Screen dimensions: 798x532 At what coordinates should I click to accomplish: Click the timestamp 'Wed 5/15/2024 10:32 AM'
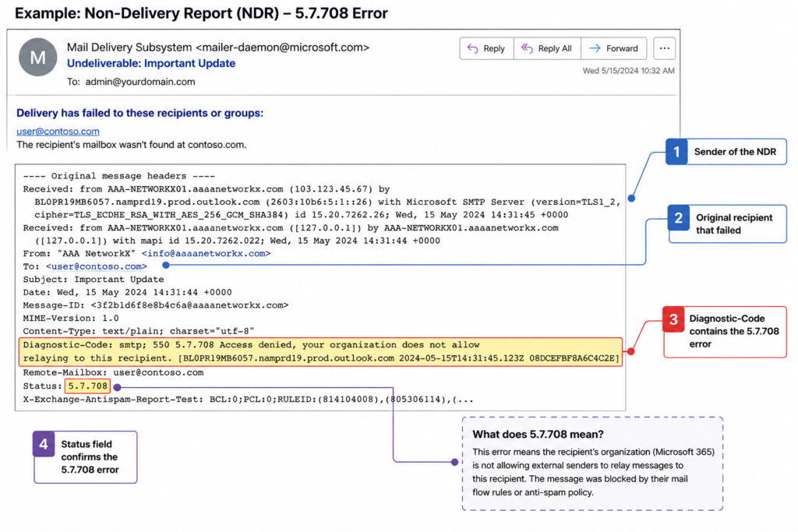629,71
